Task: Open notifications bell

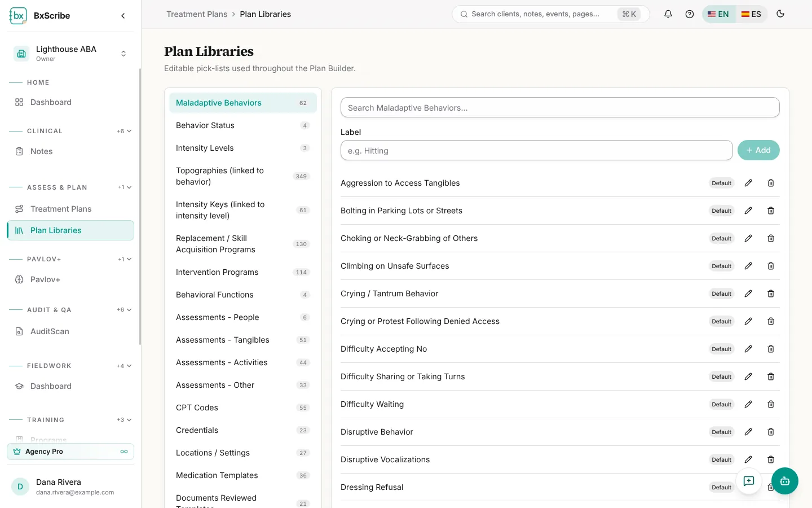Action: point(668,14)
